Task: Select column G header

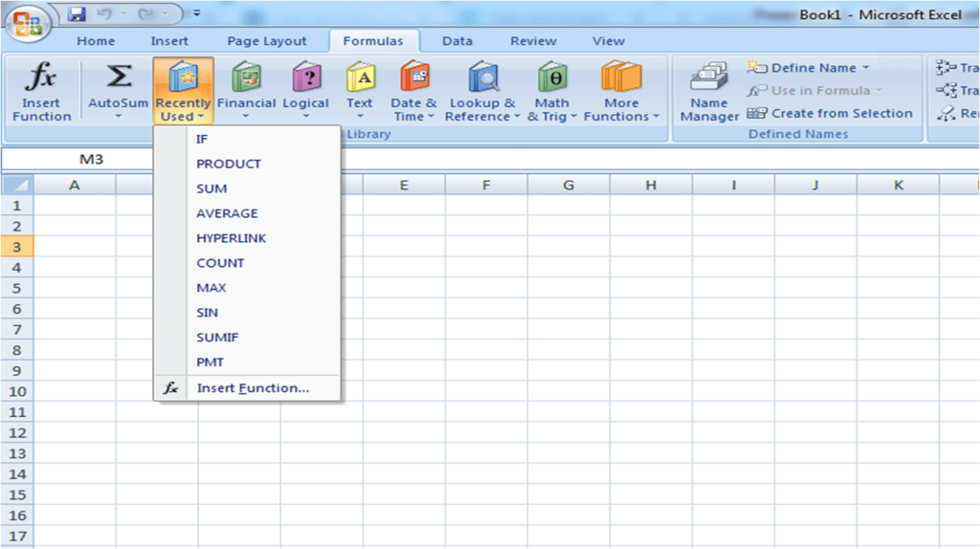Action: tap(568, 185)
